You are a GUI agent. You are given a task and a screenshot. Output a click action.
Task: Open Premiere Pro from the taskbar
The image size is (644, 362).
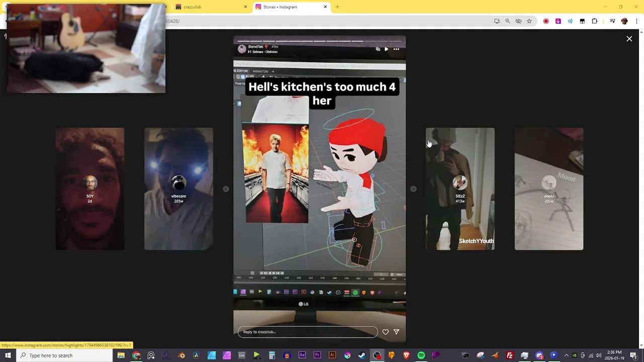(x=317, y=355)
